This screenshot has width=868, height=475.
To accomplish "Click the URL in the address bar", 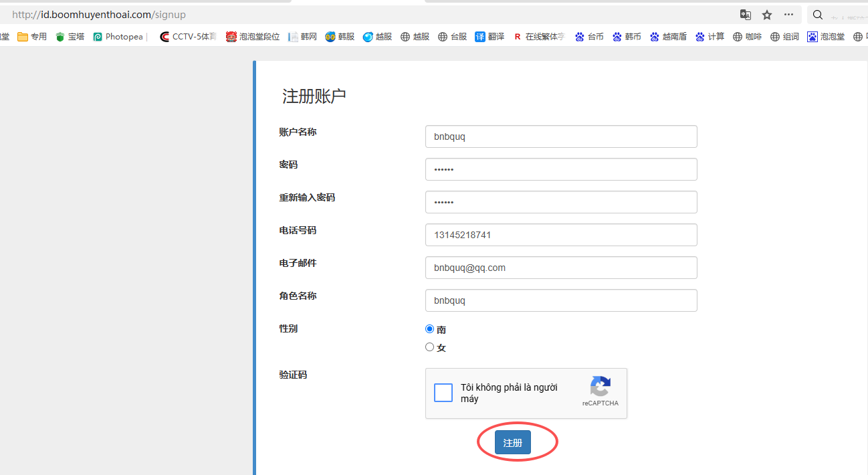I will [99, 15].
